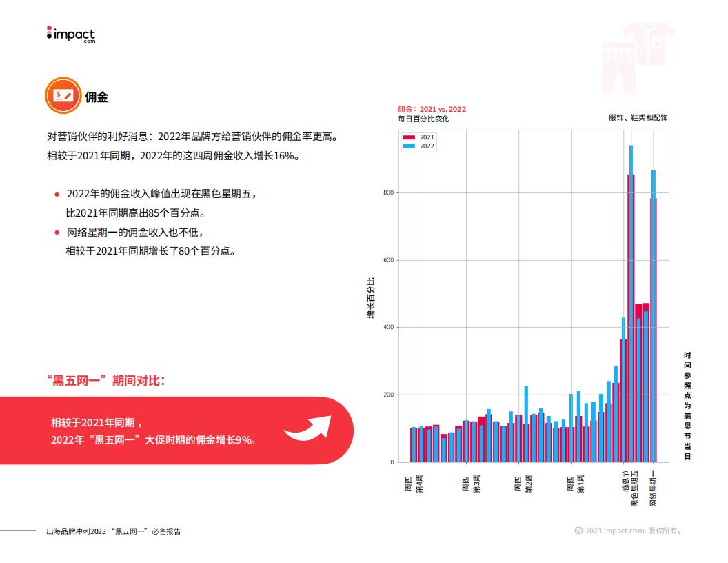
Task: Click the first red bullet point
Action: (x=57, y=194)
